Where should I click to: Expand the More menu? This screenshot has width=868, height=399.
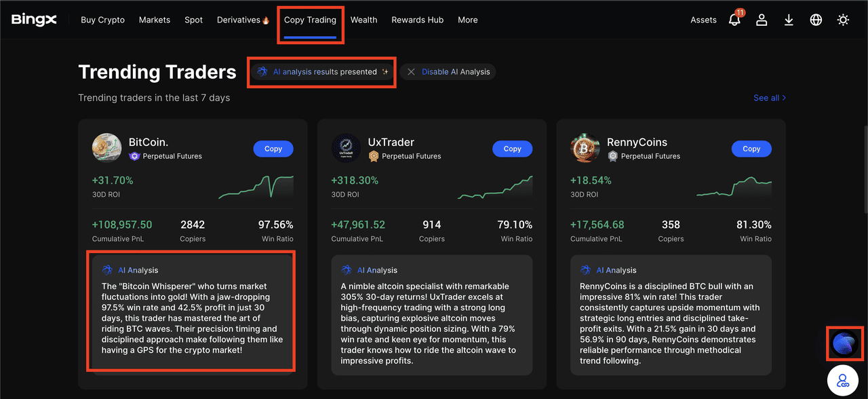467,20
